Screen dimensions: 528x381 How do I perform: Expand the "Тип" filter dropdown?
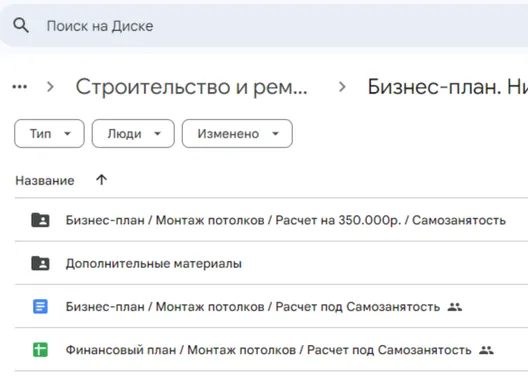[x=49, y=133]
